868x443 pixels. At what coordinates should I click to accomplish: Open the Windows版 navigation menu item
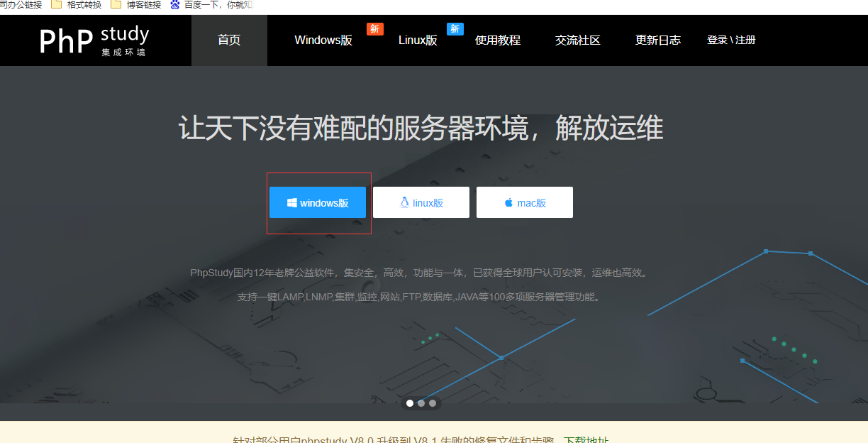click(323, 40)
